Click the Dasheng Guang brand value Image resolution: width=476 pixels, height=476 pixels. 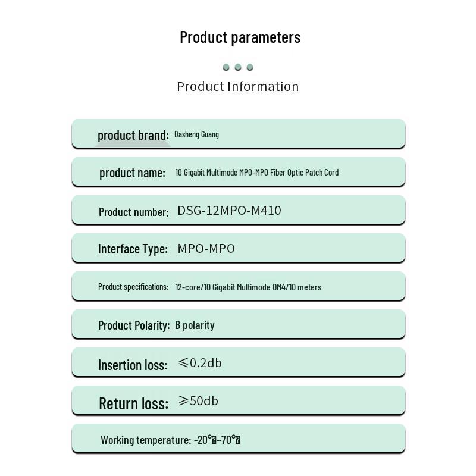(196, 134)
